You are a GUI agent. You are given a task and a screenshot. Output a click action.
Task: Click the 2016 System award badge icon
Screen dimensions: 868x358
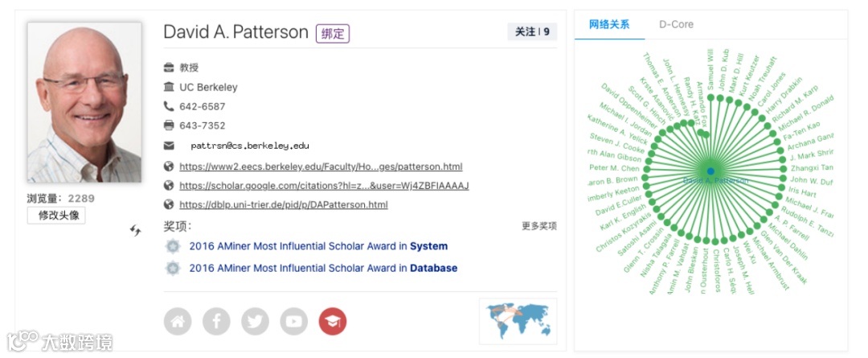[x=174, y=246]
